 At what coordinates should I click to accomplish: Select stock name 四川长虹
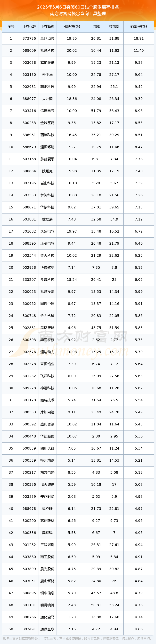tap(47, 448)
